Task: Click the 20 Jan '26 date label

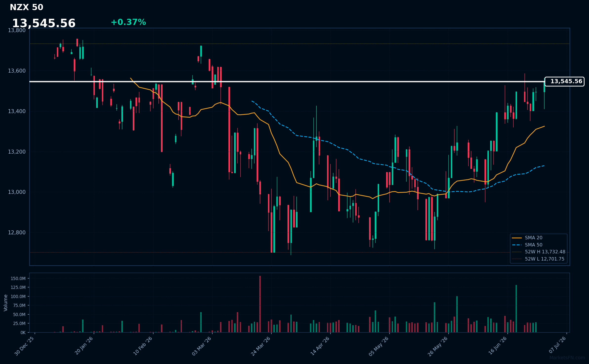Action: pyautogui.click(x=84, y=346)
